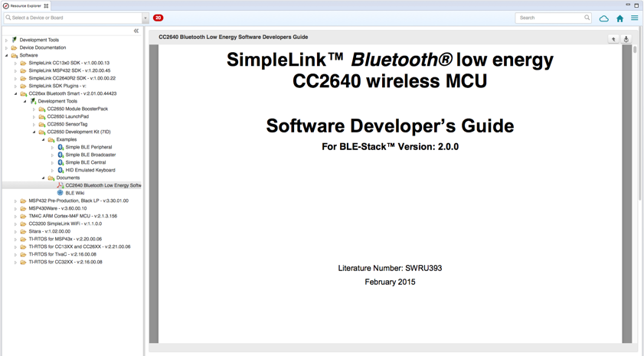644x356 pixels.
Task: Expand the Device Documentation node
Action: tap(6, 47)
